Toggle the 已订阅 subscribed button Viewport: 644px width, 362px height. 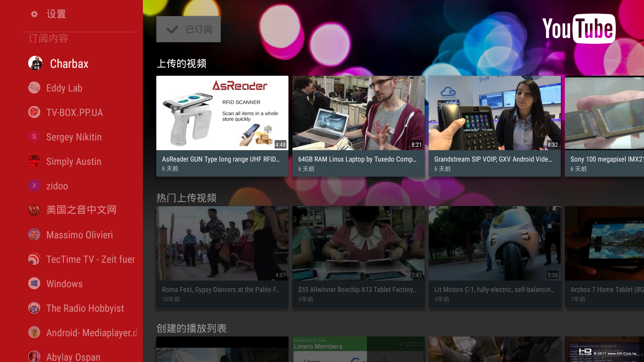[x=189, y=29]
